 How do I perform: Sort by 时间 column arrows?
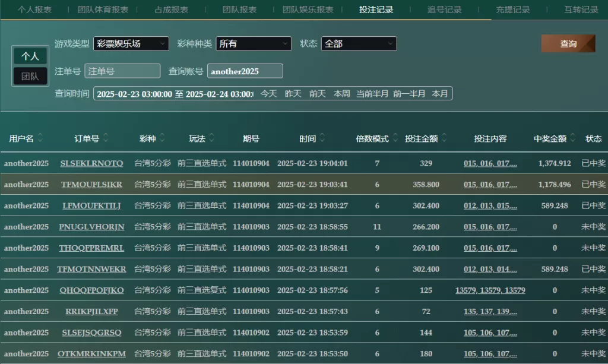(322, 138)
